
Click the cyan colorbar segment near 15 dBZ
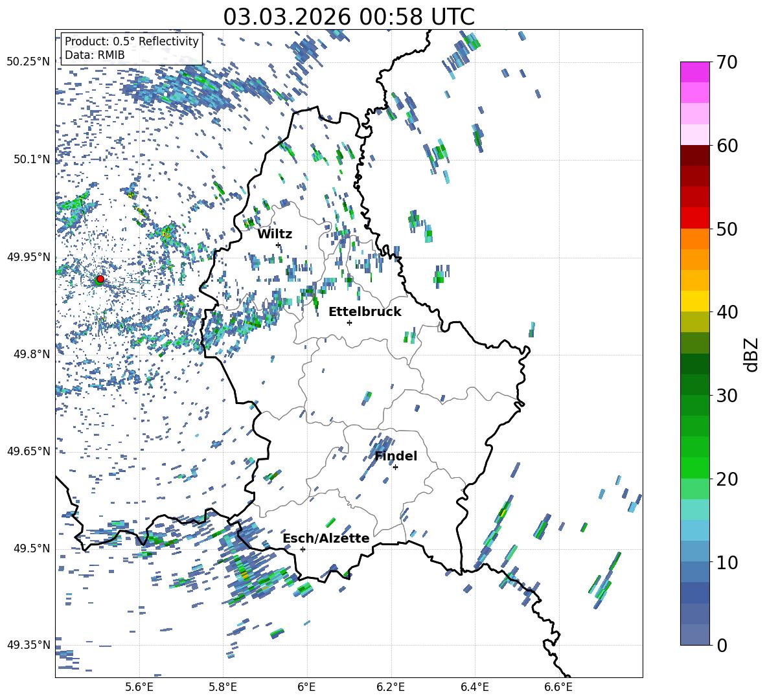694,510
